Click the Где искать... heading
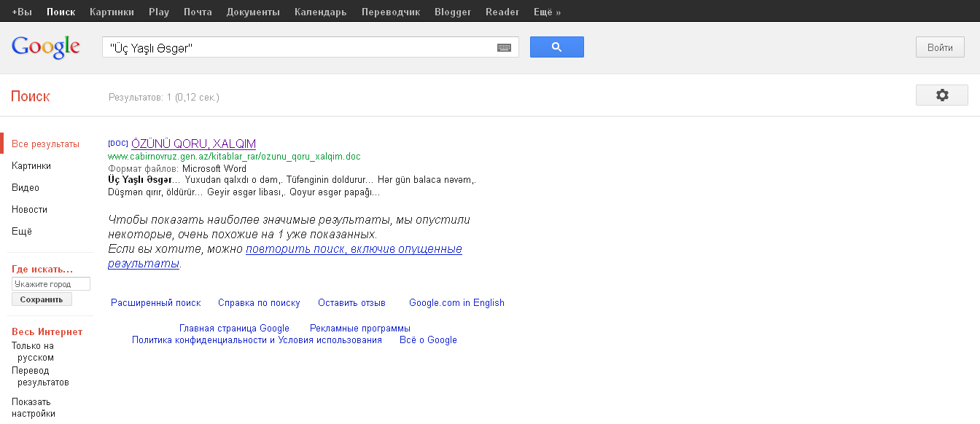 coord(42,270)
